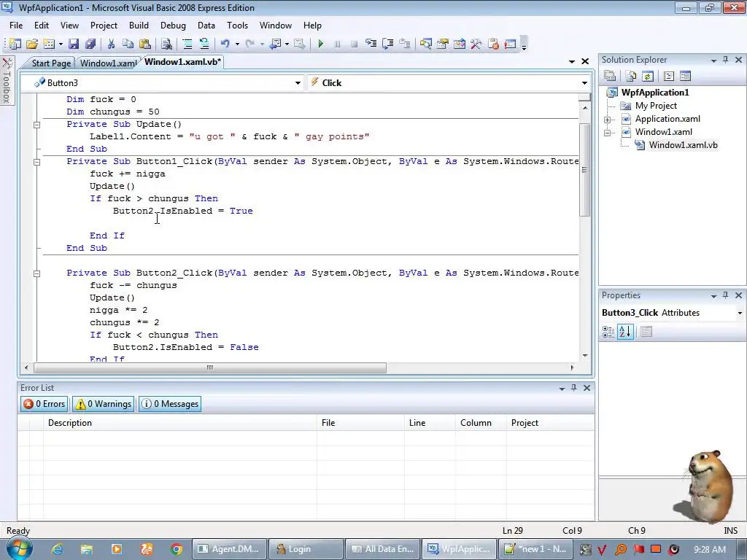Select Window1.xaml.vb in Solution Explorer

tap(683, 145)
